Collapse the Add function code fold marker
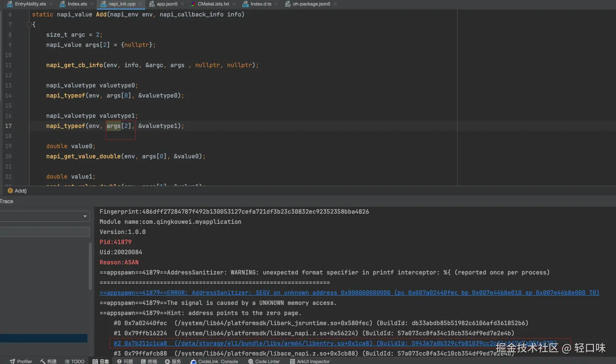Image resolution: width=616 pixels, height=364 pixels. click(x=29, y=24)
